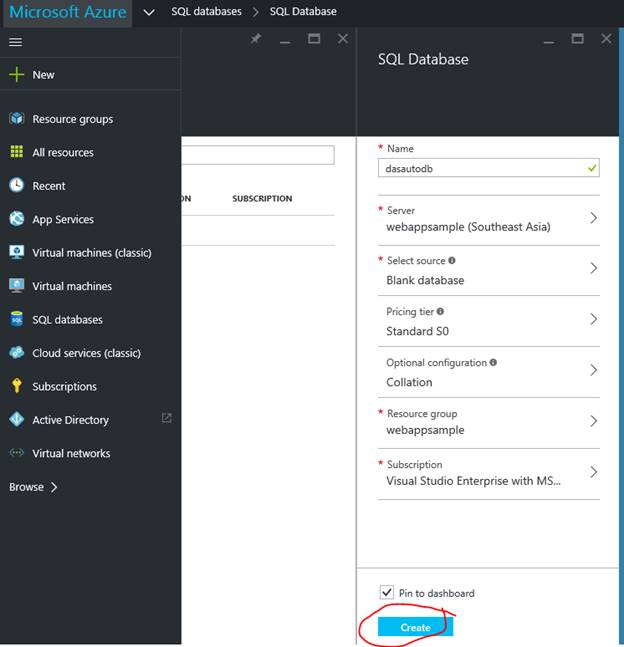624x647 pixels.
Task: Open All resources grid icon
Action: (x=16, y=152)
